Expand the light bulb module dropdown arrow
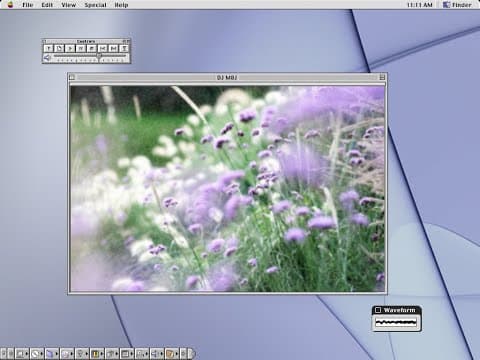This screenshot has width=480, height=360. tap(87, 353)
